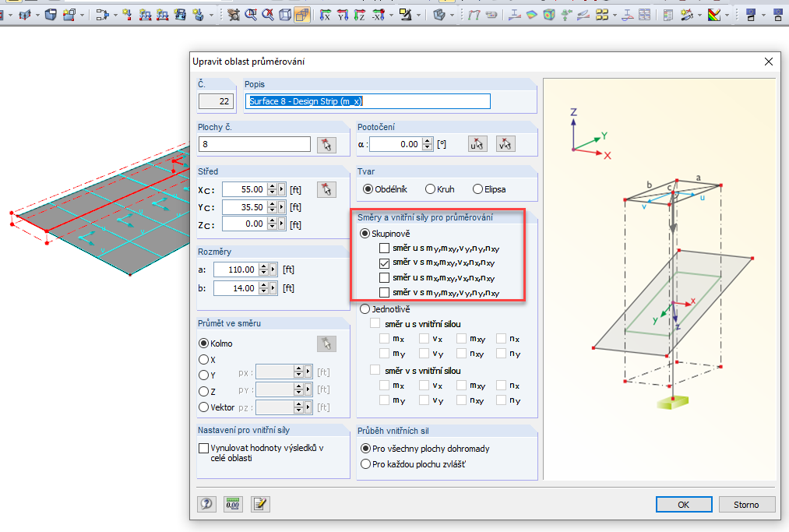This screenshot has height=532, width=789.
Task: Open the help icon in dialog footer
Action: coord(206,504)
